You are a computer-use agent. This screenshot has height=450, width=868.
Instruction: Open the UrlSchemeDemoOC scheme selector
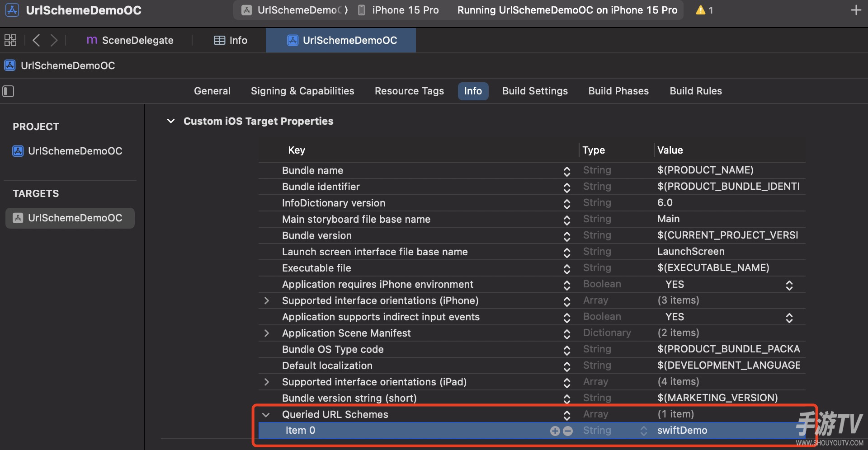point(294,10)
